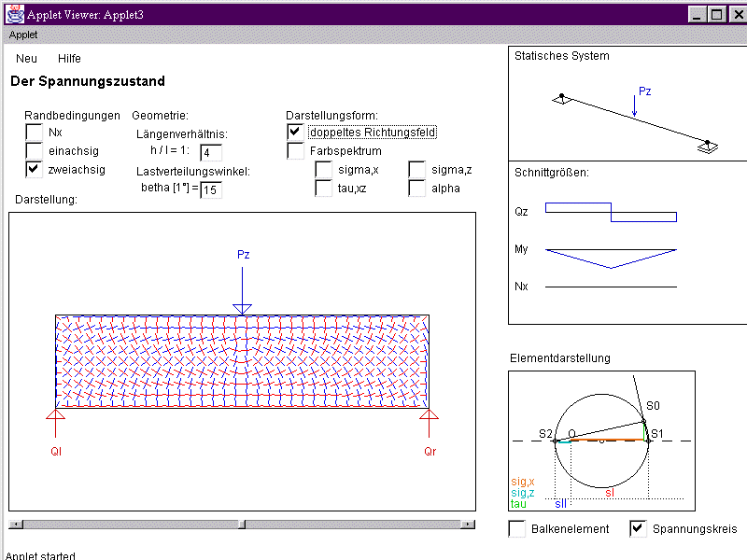Click the Qz shear force diagram

[x=611, y=212]
